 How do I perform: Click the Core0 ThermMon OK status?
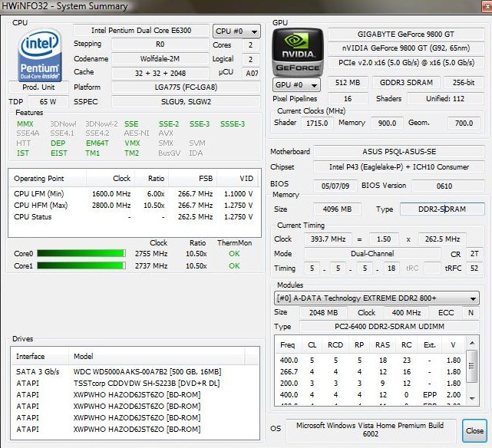coord(234,254)
